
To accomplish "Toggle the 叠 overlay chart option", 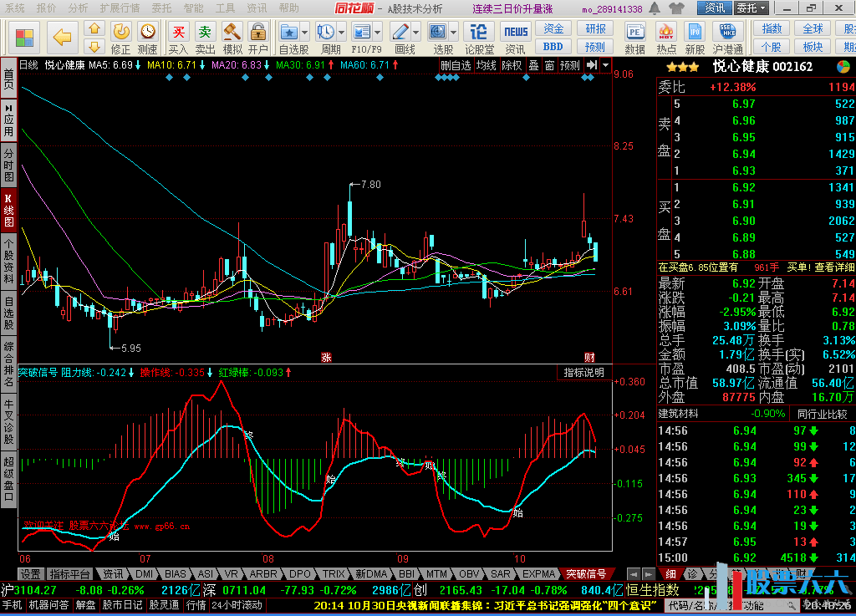I will [533, 65].
